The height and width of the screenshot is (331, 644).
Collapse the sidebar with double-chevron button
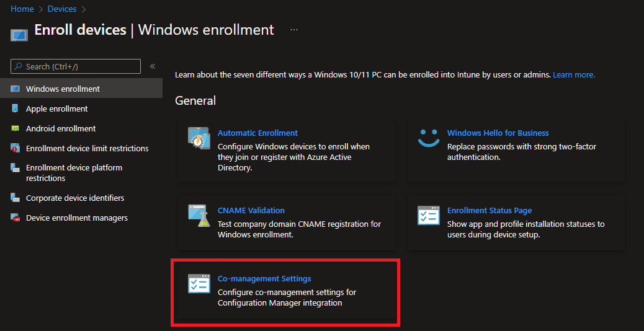click(x=153, y=66)
